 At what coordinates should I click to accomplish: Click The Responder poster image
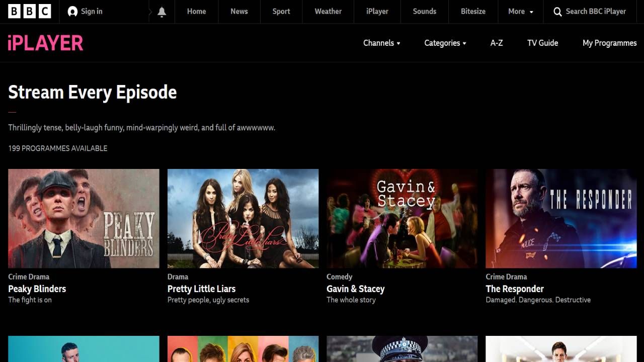(561, 218)
